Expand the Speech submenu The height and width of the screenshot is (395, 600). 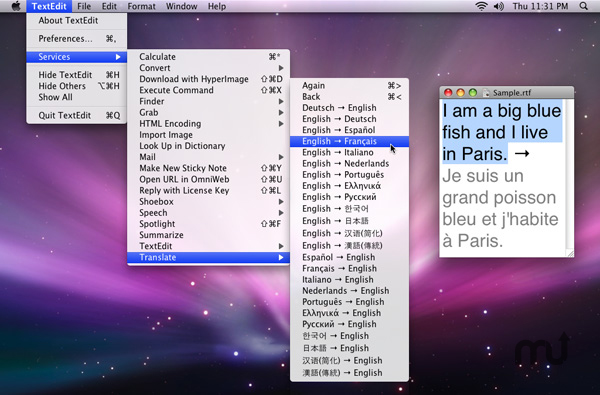209,212
